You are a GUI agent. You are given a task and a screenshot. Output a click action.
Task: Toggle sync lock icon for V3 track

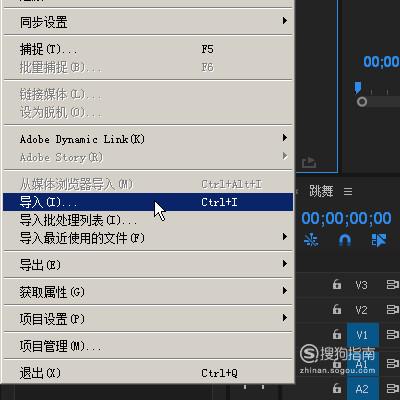[393, 285]
